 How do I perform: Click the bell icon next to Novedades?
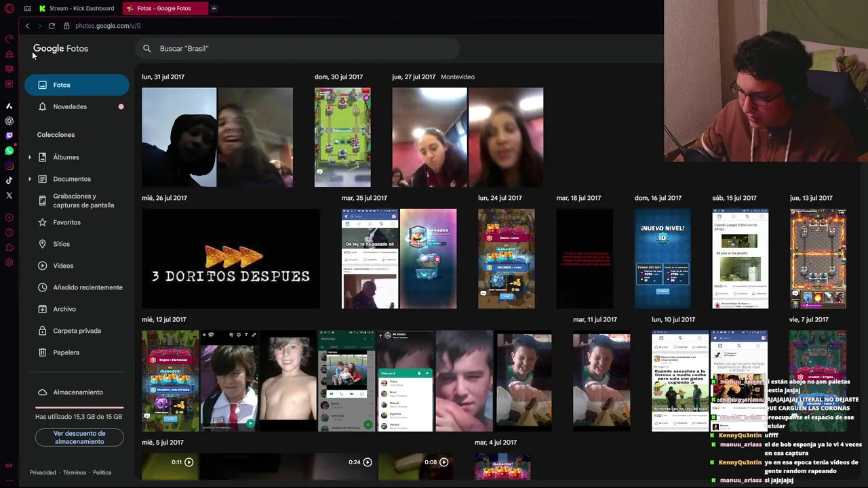[42, 106]
